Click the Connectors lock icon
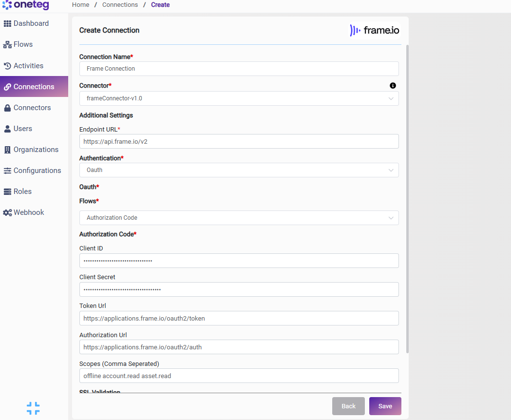Image resolution: width=511 pixels, height=420 pixels. [x=7, y=108]
